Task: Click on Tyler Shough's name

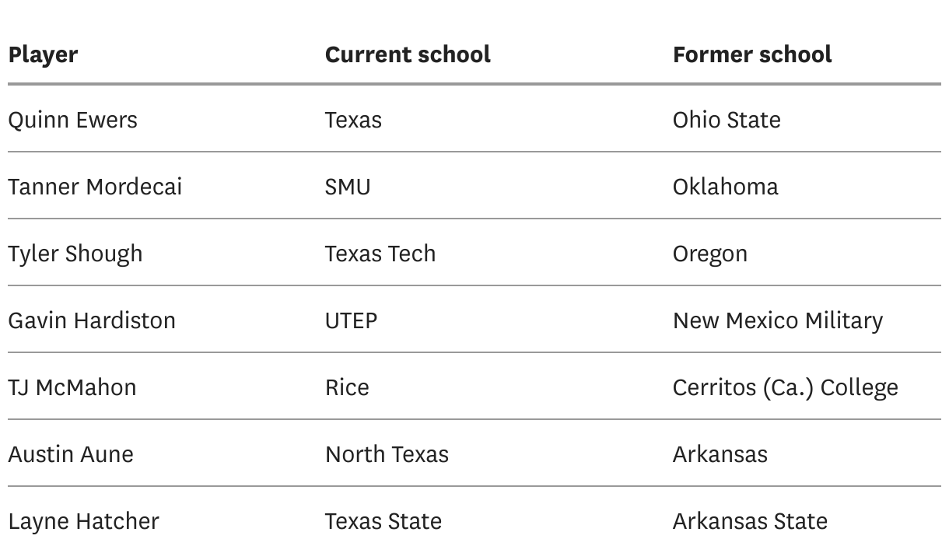Action: point(75,254)
